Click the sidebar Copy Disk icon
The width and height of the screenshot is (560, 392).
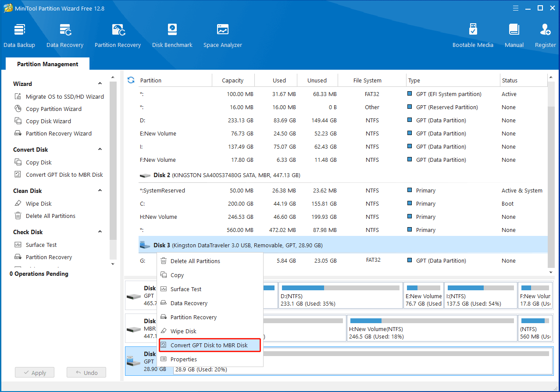click(x=18, y=162)
